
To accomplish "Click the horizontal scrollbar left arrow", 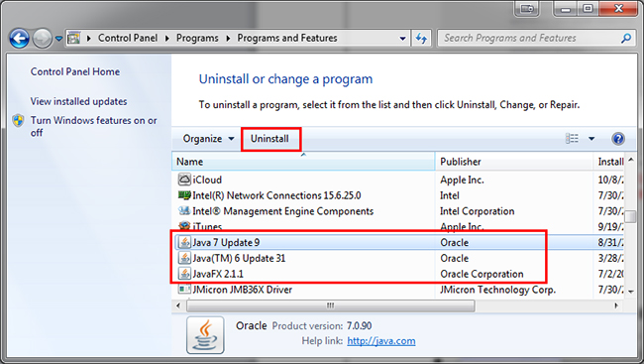I will 177,305.
